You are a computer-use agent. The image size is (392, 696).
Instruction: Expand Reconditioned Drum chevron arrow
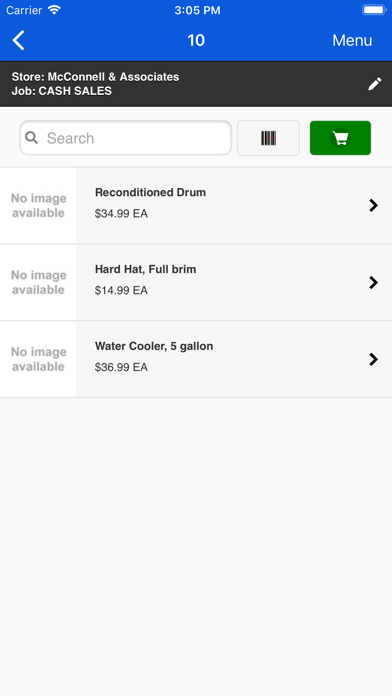[x=373, y=206]
